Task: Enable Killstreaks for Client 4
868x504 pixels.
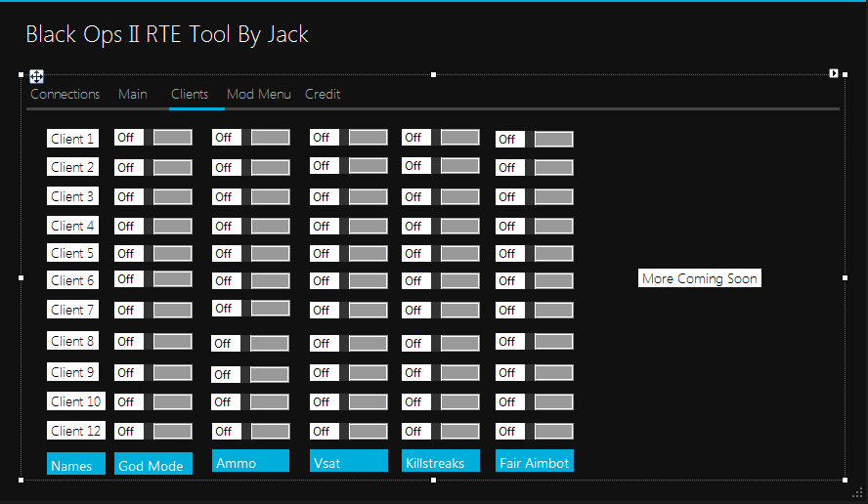Action: point(441,226)
